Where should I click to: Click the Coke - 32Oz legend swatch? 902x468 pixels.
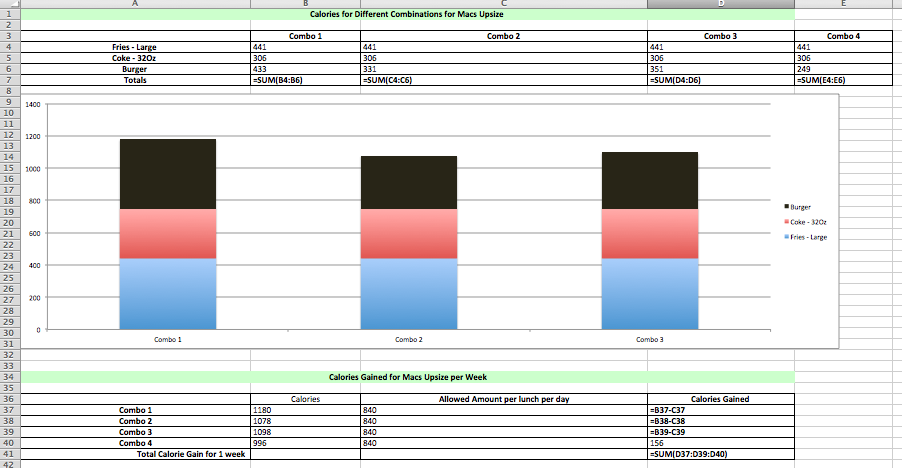click(786, 221)
